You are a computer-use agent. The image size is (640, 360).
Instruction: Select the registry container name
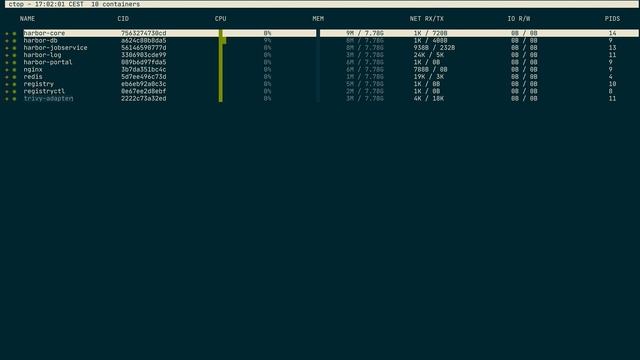(39, 84)
